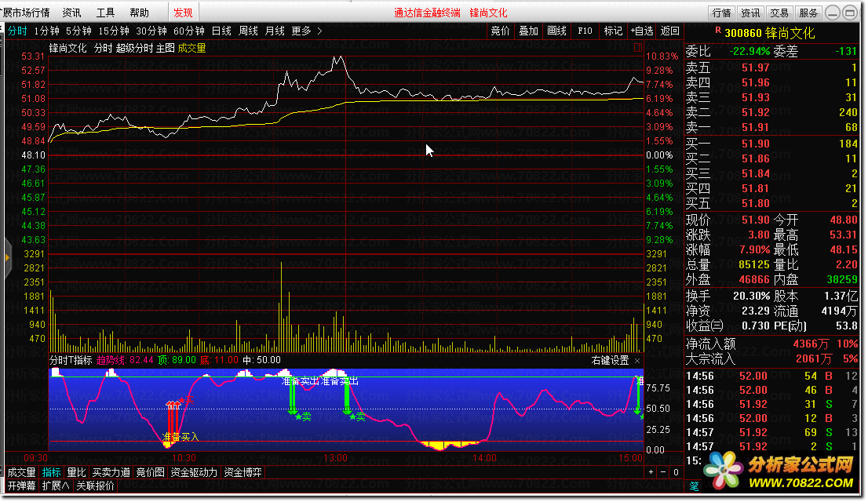This screenshot has width=868, height=502.
Task: Open the 交易 trading button
Action: pyautogui.click(x=779, y=13)
